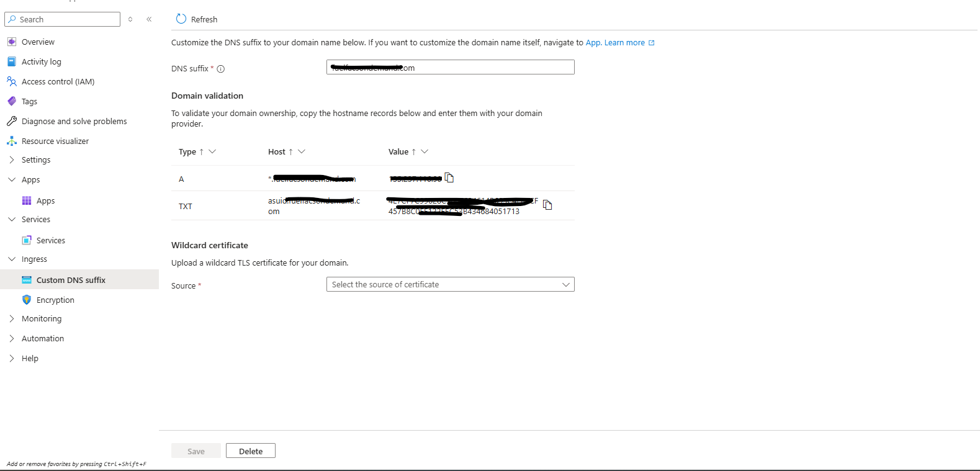Open Diagnose and solve problems item
Viewport: 980px width, 471px height.
coord(74,121)
